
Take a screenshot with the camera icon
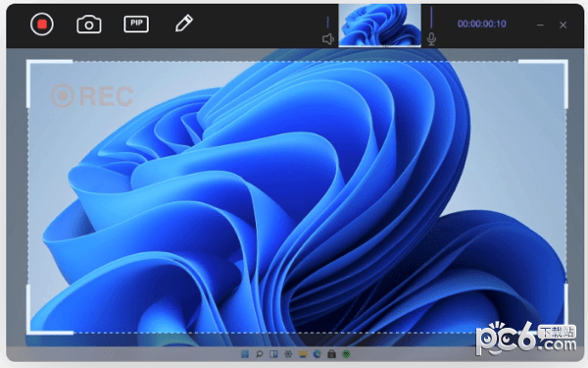click(89, 25)
